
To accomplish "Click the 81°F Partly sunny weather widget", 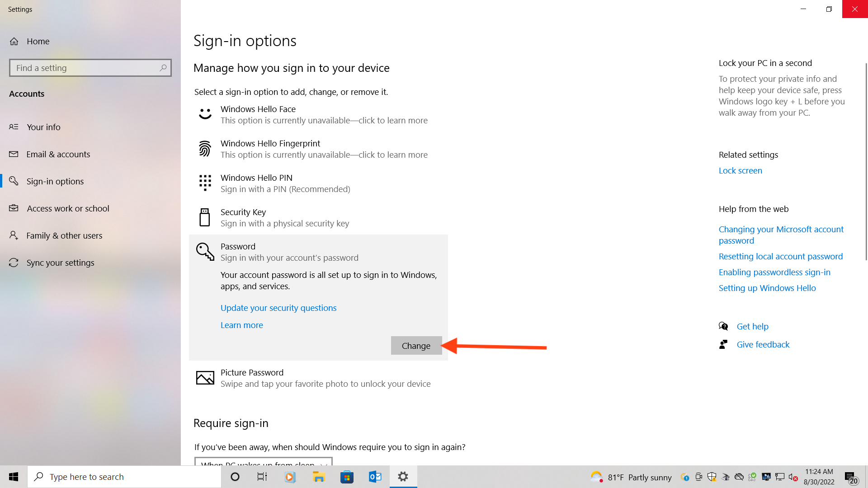I will click(x=631, y=477).
